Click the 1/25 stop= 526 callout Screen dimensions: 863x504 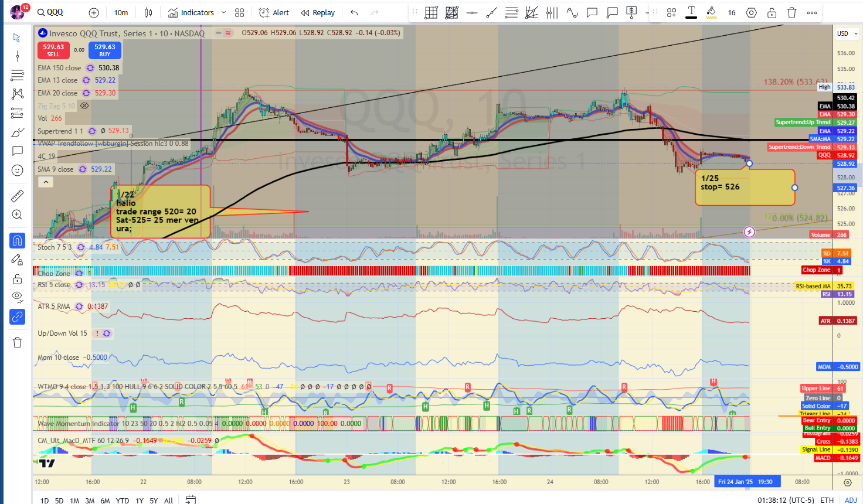tap(745, 187)
